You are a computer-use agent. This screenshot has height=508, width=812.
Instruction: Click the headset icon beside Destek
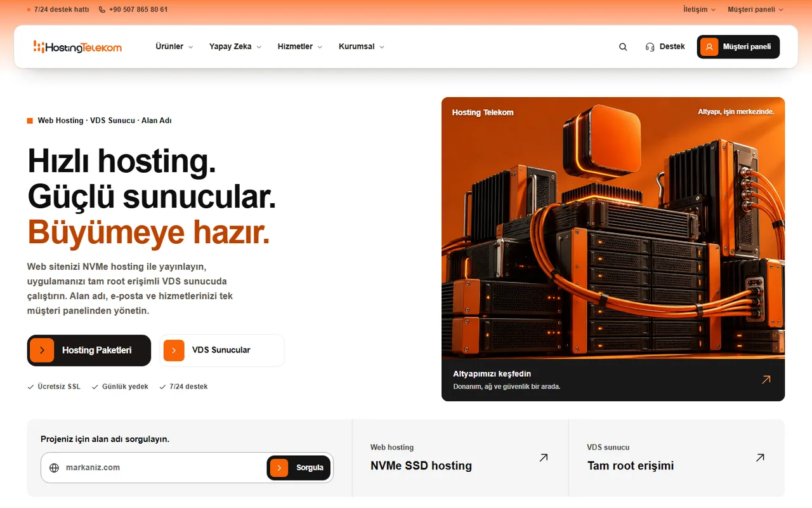click(x=650, y=47)
